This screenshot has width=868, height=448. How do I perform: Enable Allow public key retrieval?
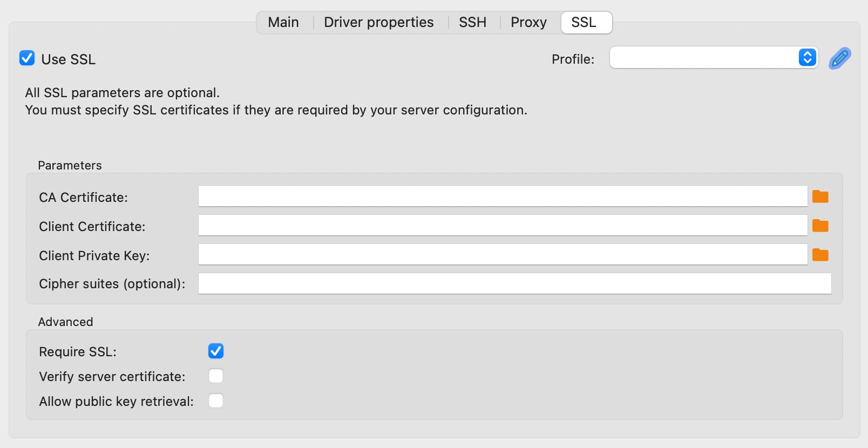click(215, 401)
